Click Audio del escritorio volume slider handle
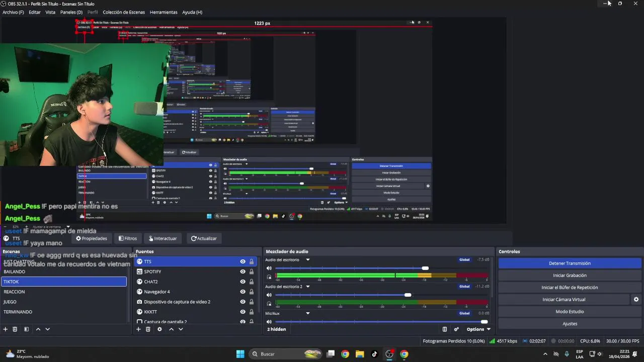Image resolution: width=644 pixels, height=362 pixels. point(425,268)
